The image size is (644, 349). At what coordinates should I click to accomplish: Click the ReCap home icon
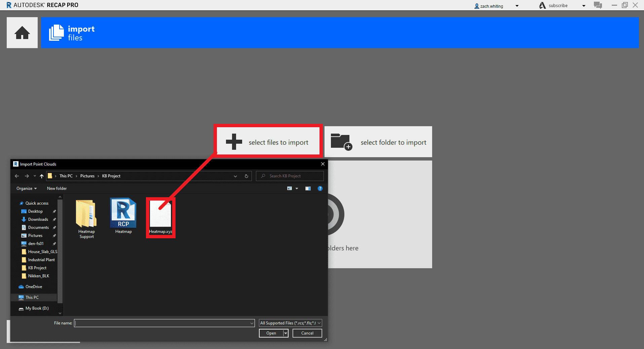(22, 32)
